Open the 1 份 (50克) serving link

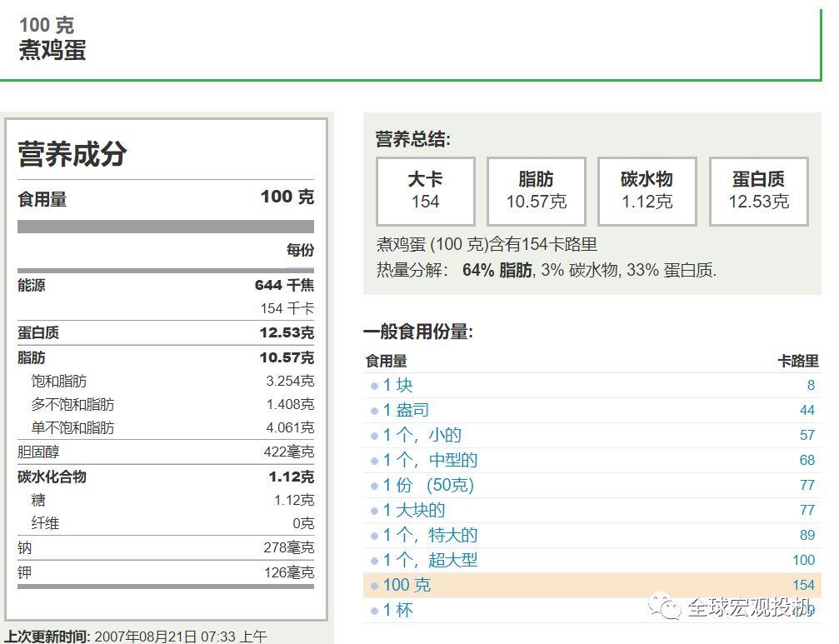coord(428,485)
